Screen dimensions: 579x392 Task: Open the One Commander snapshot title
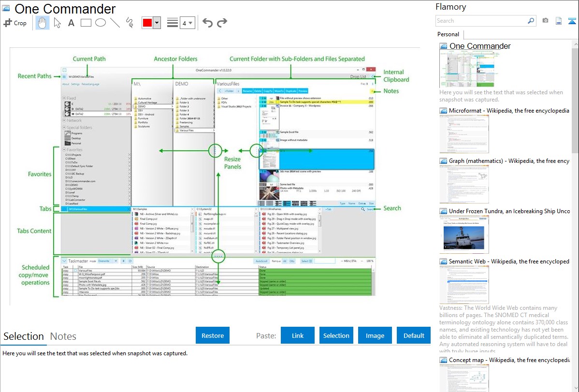480,46
